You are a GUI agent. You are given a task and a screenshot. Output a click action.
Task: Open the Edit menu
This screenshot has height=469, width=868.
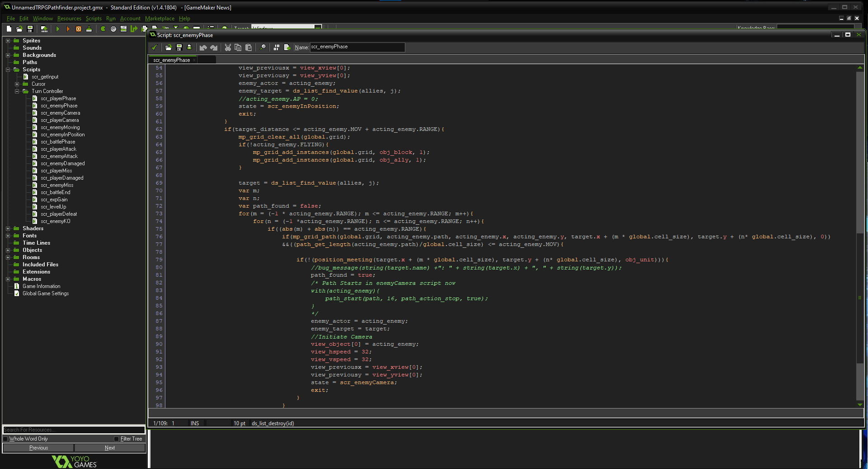tap(24, 19)
